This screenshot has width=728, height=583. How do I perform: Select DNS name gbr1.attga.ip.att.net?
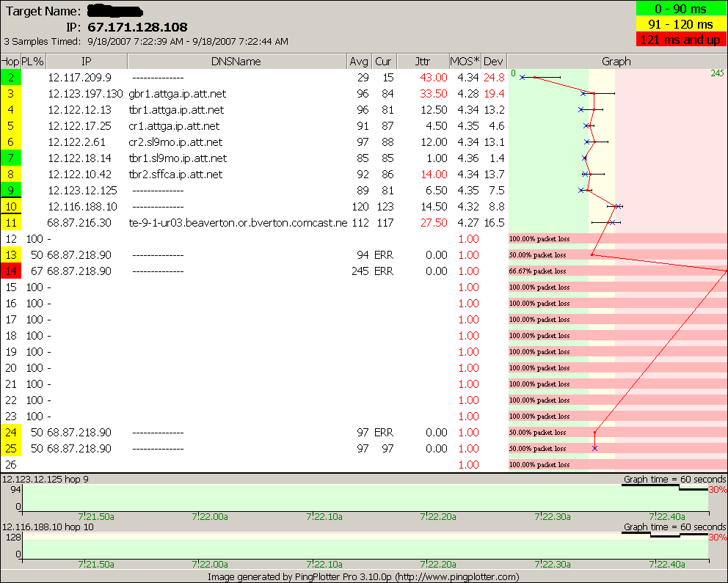[x=178, y=94]
